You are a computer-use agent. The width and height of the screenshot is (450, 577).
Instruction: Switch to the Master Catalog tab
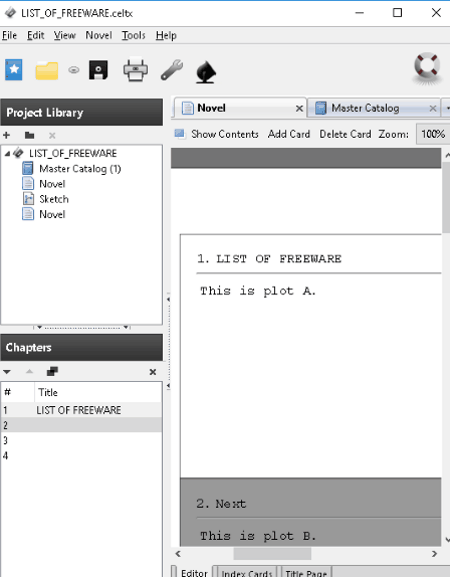click(x=373, y=108)
